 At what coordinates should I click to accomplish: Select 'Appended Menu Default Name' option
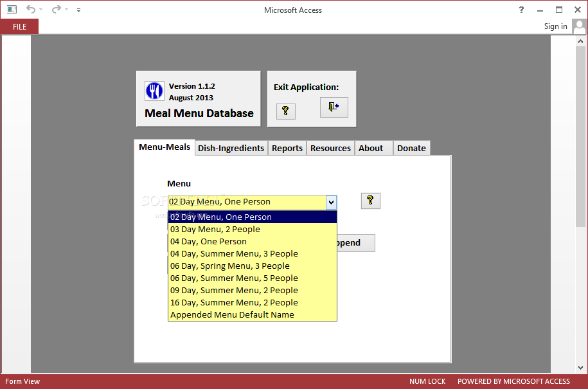point(253,314)
